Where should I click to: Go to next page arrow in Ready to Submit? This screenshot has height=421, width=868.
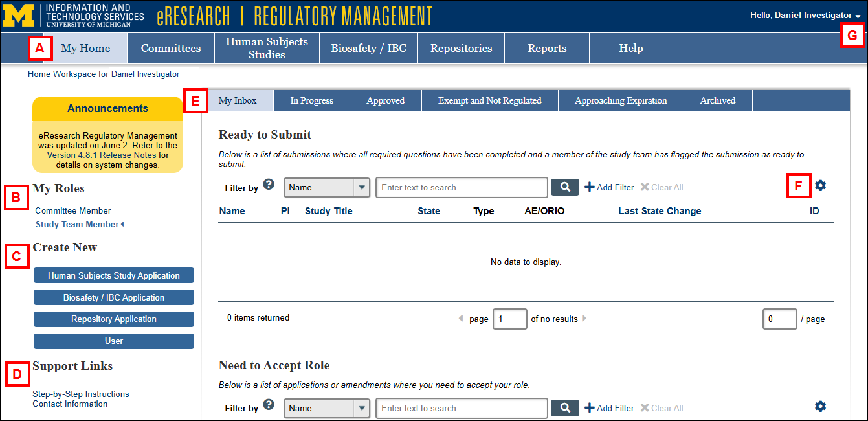pyautogui.click(x=584, y=319)
